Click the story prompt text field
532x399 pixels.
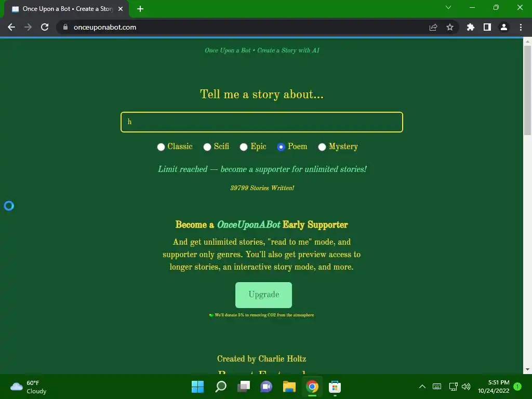point(262,122)
